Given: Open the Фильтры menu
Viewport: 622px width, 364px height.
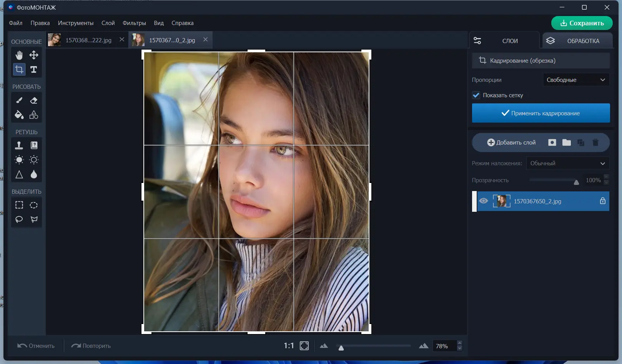Looking at the screenshot, I should point(134,23).
